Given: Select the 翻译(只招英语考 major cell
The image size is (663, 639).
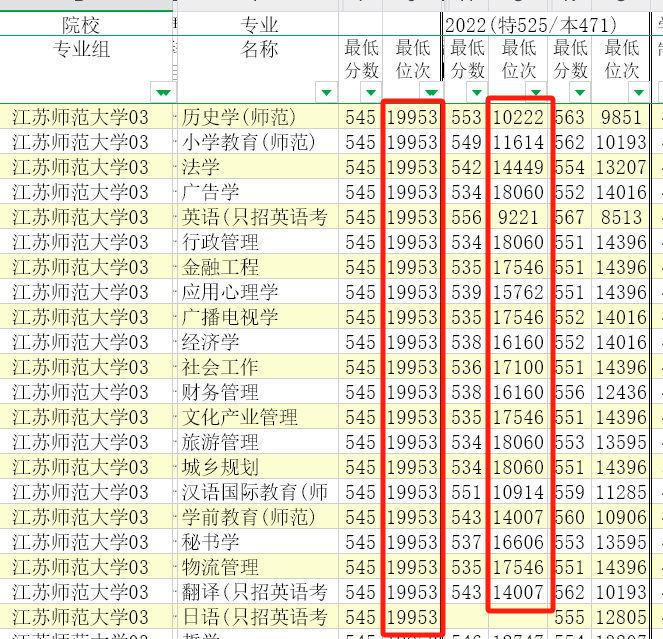Looking at the screenshot, I should point(258,592).
